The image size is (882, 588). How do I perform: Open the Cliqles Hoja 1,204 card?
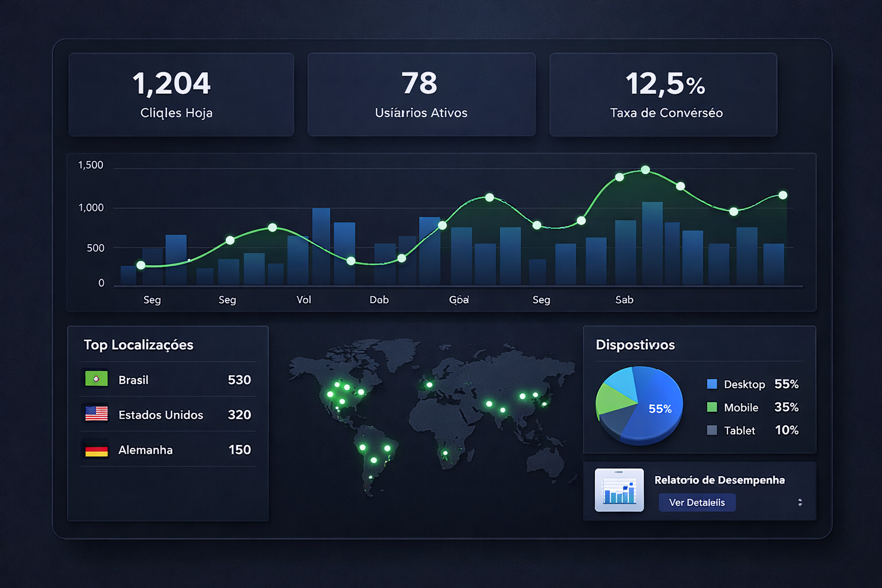181,95
